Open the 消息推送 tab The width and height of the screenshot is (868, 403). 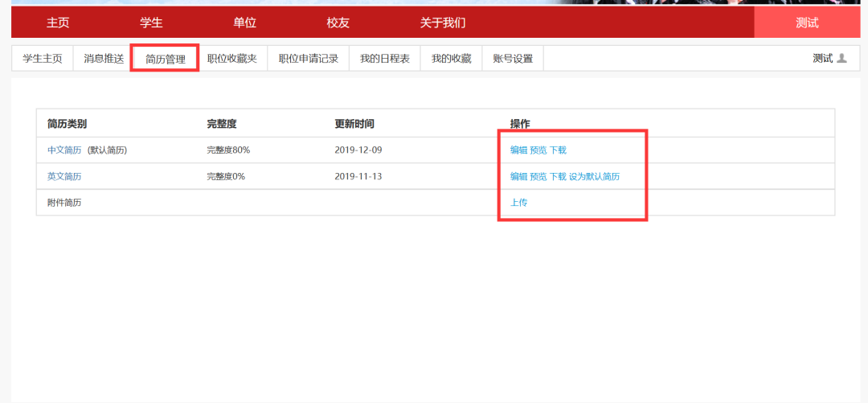pyautogui.click(x=104, y=59)
